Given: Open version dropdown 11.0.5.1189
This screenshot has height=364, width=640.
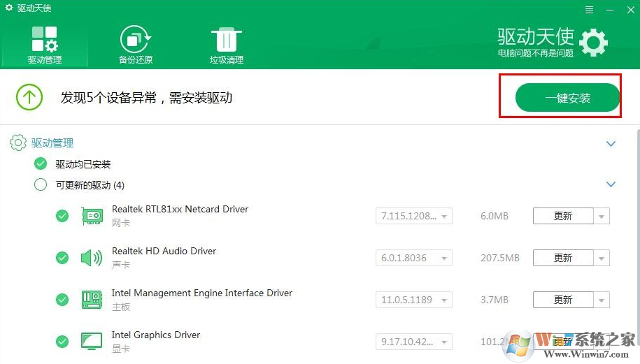Looking at the screenshot, I should [414, 300].
